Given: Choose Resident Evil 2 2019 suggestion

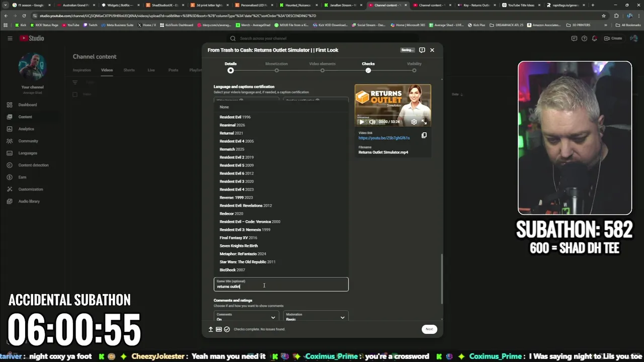Looking at the screenshot, I should click(x=281, y=157).
